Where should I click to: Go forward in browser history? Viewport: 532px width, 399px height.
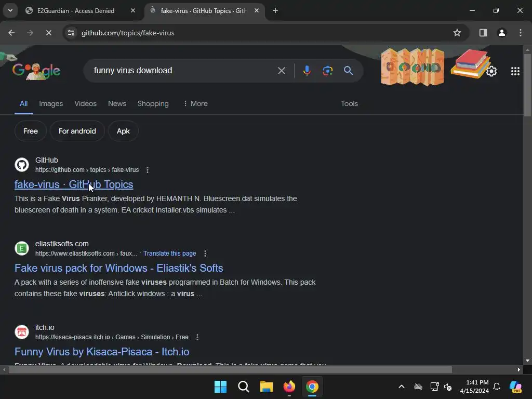coord(30,33)
